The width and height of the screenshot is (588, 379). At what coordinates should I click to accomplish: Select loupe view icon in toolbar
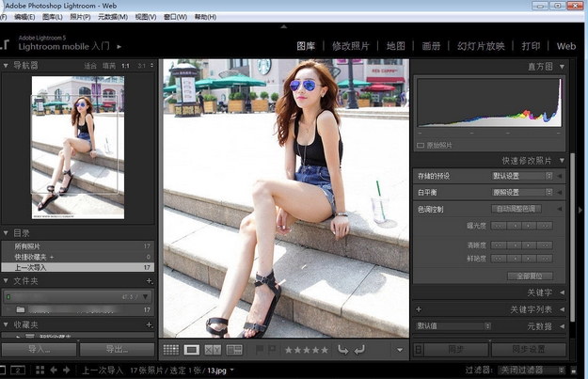pos(192,350)
